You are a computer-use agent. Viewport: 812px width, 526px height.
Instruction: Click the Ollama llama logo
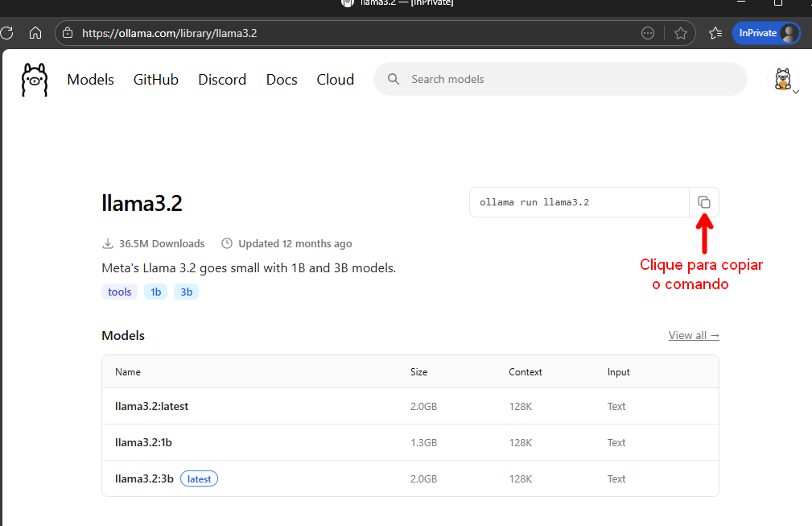35,80
